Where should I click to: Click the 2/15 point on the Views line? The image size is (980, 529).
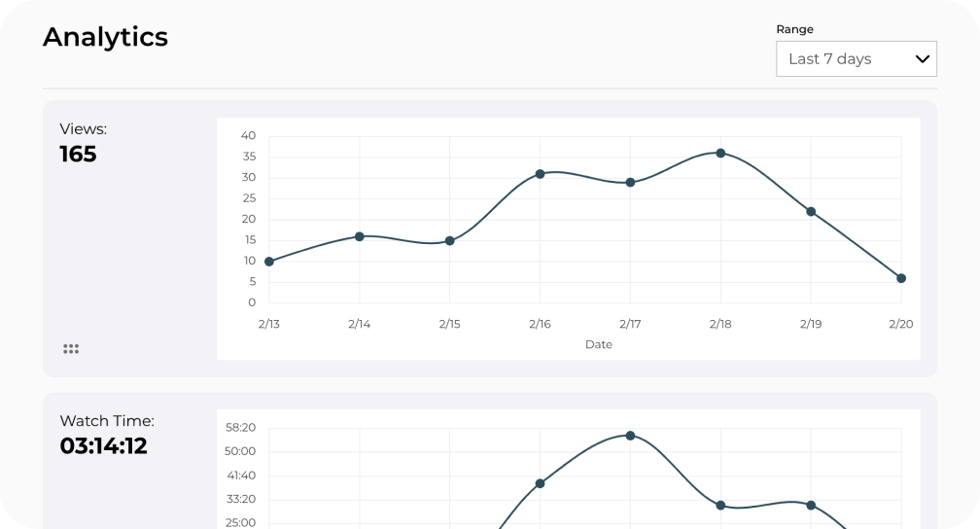[x=449, y=241]
